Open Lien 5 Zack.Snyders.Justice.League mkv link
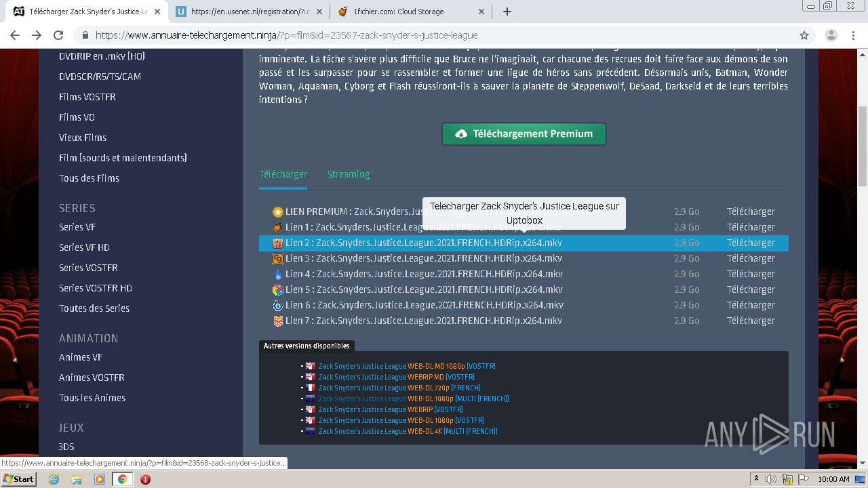The height and width of the screenshot is (488, 868). pyautogui.click(x=424, y=289)
